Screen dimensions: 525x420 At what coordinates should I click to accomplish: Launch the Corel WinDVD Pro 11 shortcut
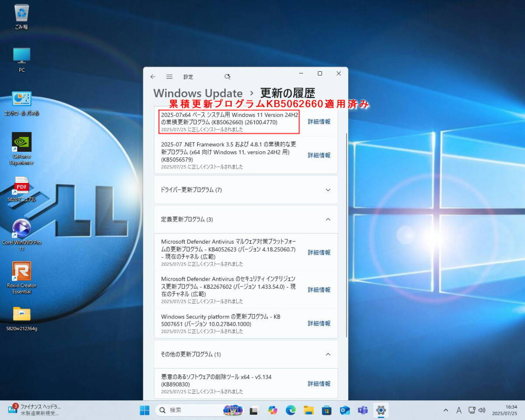click(x=21, y=235)
